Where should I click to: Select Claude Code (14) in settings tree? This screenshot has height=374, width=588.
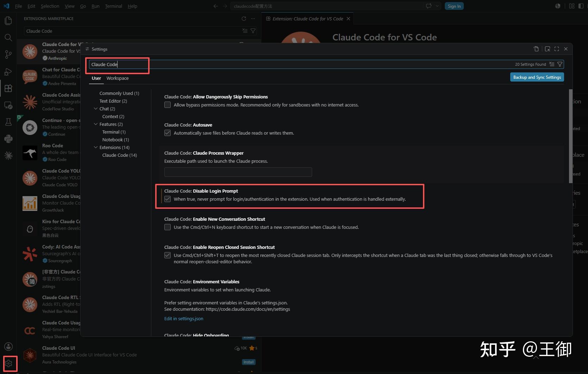[120, 155]
